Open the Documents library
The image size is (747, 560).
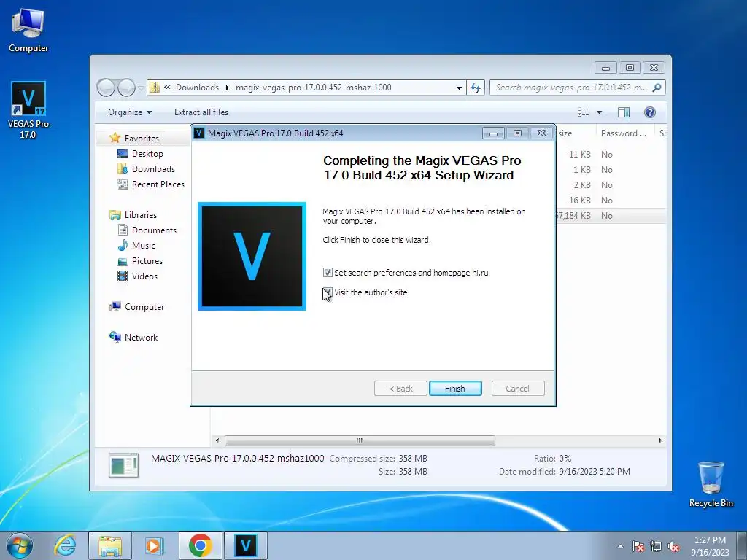[x=154, y=230]
